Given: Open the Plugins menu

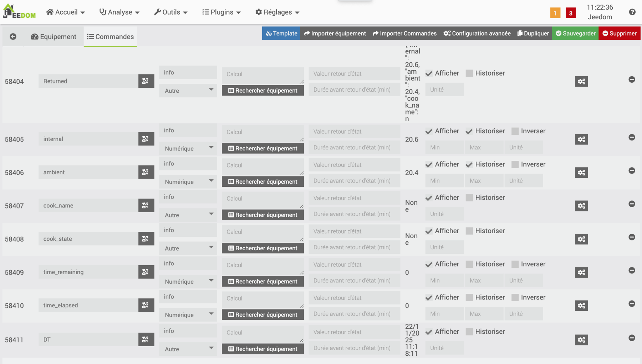Looking at the screenshot, I should click(x=221, y=12).
